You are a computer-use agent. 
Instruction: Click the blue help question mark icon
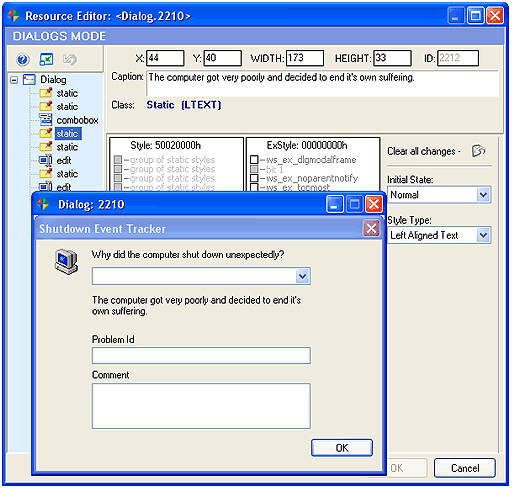[x=23, y=60]
